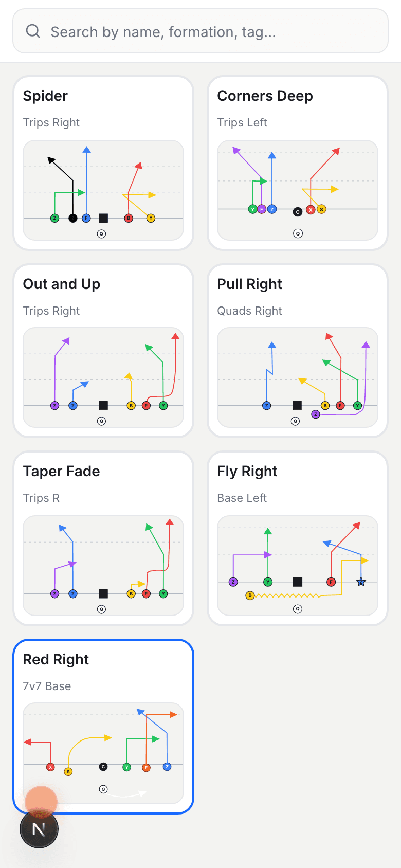Click the black center square in Out and Up
This screenshot has width=401, height=868.
[103, 405]
